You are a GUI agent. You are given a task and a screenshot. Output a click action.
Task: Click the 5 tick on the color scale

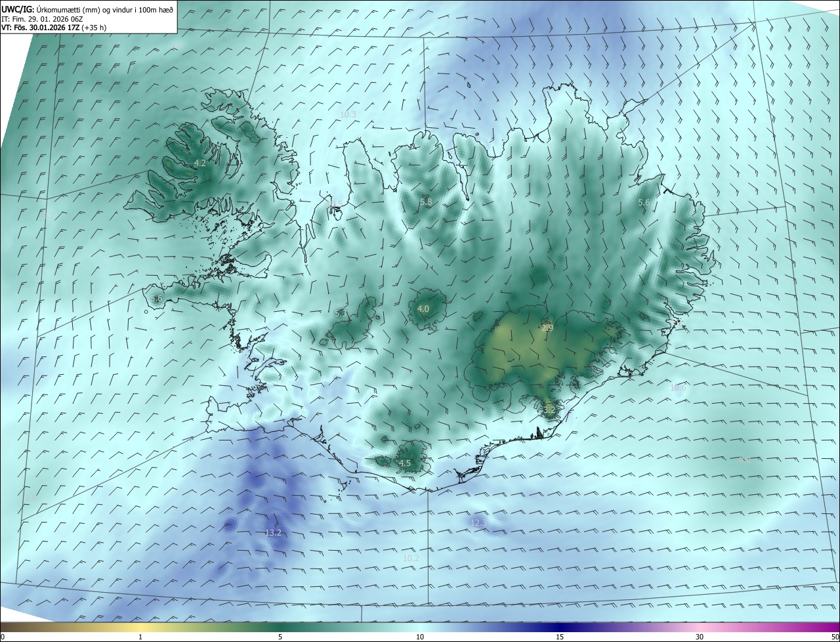[280, 637]
